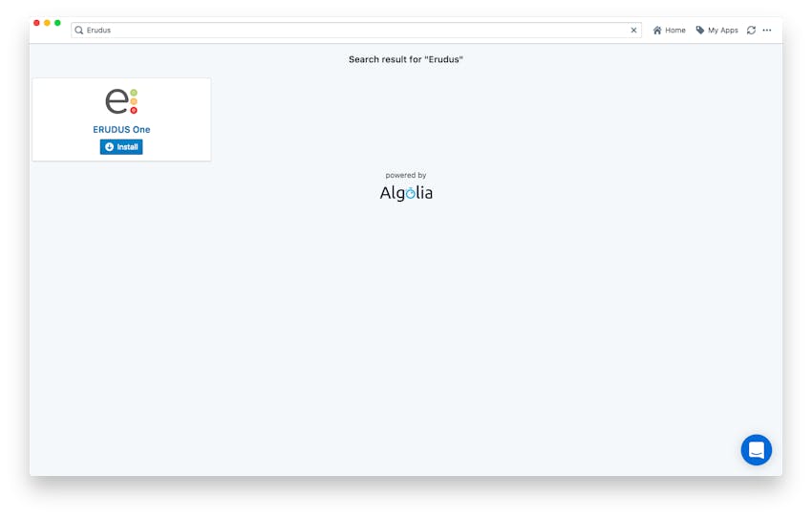Click the Algolia logo
Screen dimensions: 812x518
(406, 193)
